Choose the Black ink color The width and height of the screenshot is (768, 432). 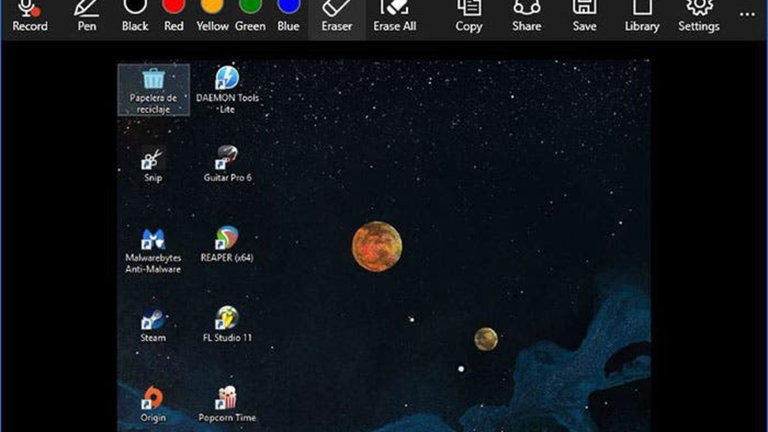pyautogui.click(x=135, y=18)
